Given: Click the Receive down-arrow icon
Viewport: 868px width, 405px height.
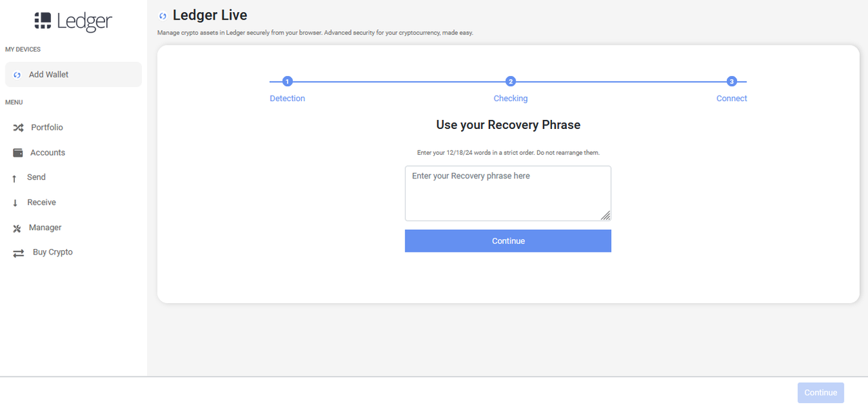Looking at the screenshot, I should click(15, 203).
